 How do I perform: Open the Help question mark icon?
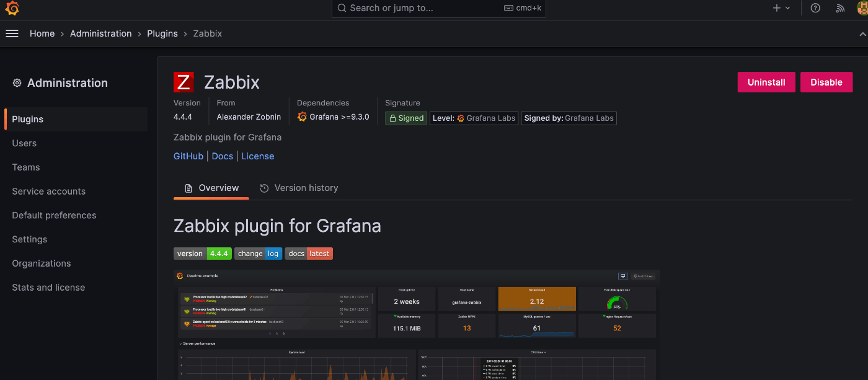point(815,8)
